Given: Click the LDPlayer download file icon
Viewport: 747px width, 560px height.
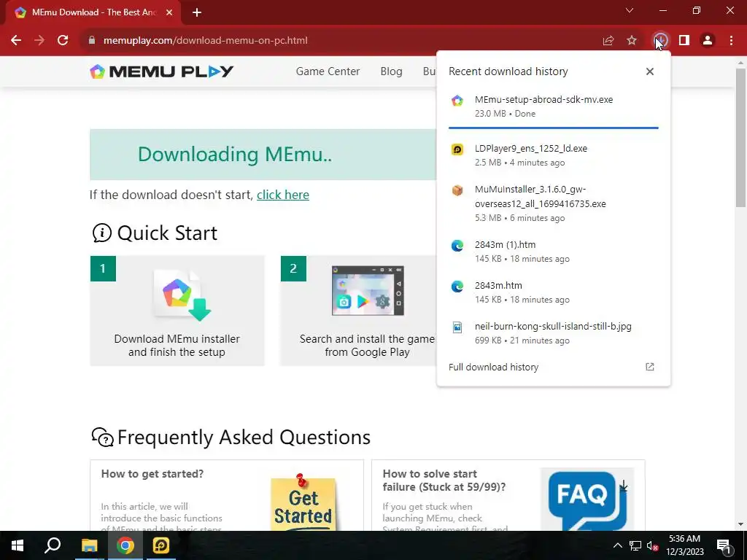Looking at the screenshot, I should click(457, 149).
